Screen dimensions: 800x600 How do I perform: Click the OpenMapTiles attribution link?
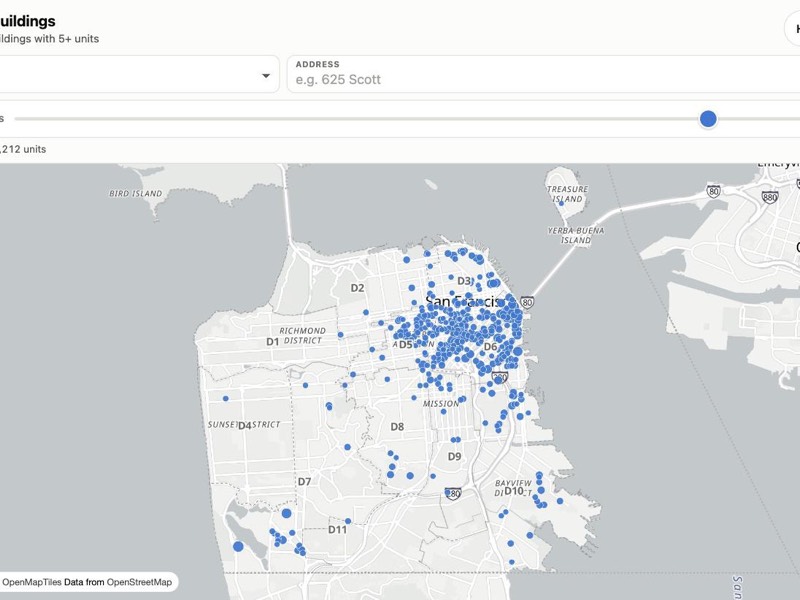click(32, 582)
